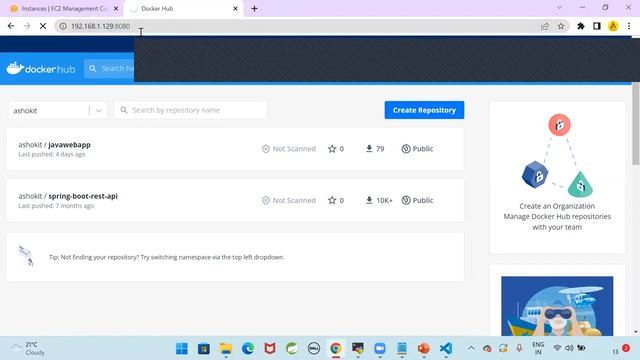Image resolution: width=640 pixels, height=360 pixels.
Task: Click the Docker Hub header search box
Action: (109, 69)
